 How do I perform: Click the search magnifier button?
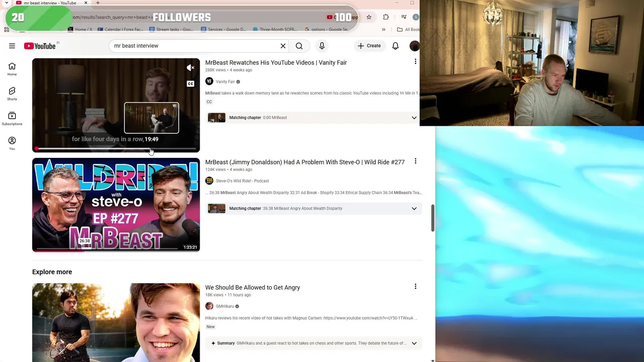click(299, 46)
